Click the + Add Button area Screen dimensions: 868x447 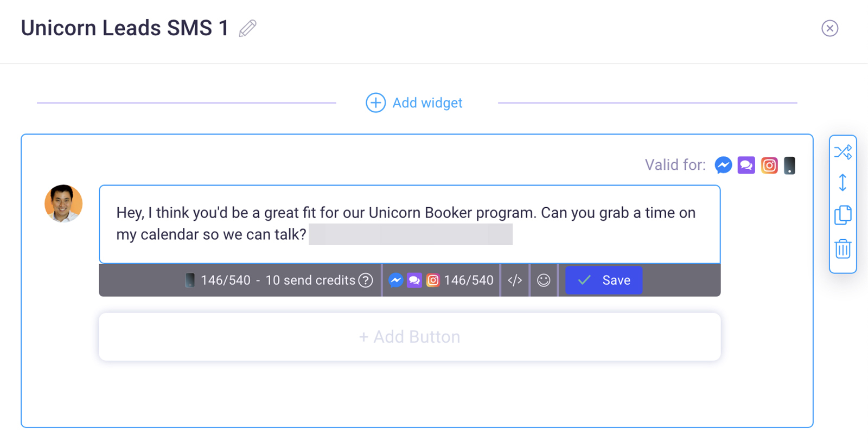point(410,337)
